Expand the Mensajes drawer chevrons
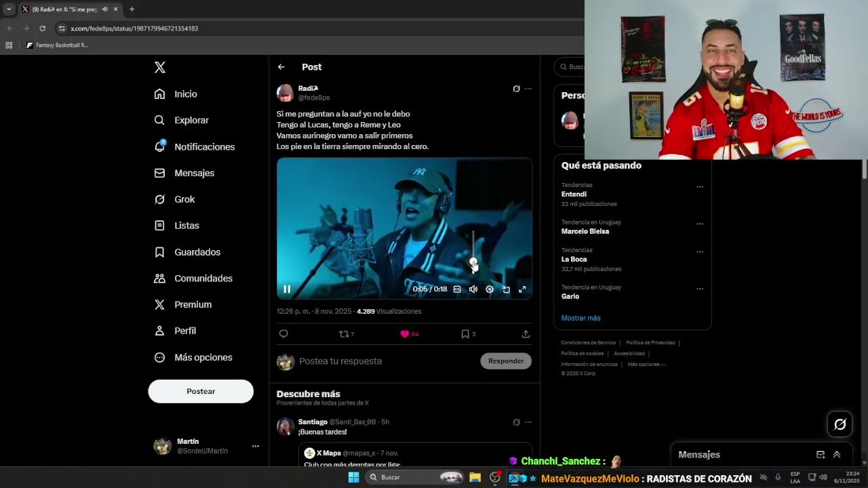868x488 pixels. (837, 455)
